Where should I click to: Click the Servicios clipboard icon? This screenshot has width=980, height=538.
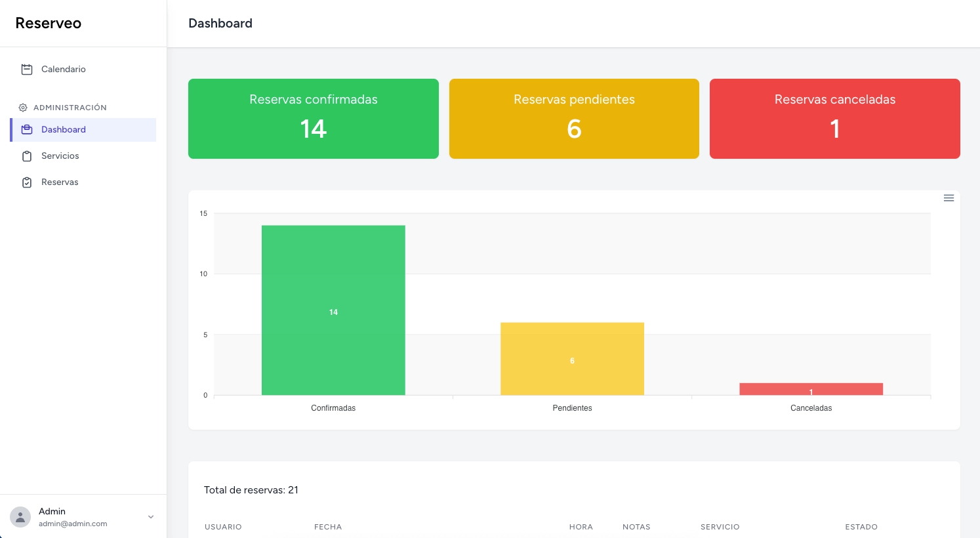[x=27, y=156]
